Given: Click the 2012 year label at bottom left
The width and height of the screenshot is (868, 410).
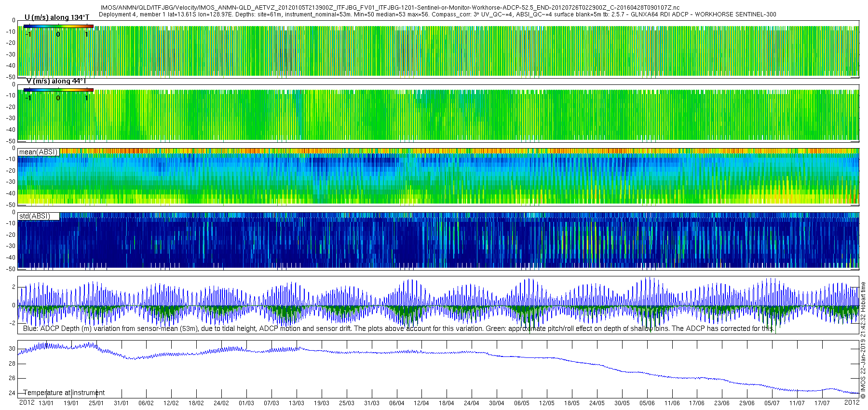Looking at the screenshot, I should pos(27,402).
